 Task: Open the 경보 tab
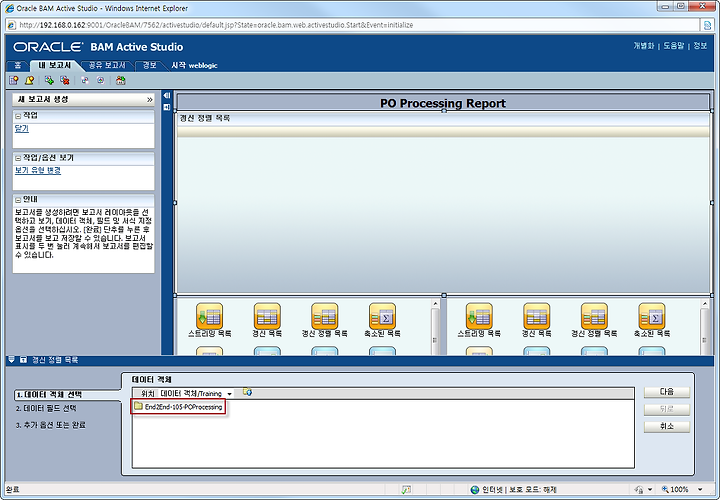(150, 66)
